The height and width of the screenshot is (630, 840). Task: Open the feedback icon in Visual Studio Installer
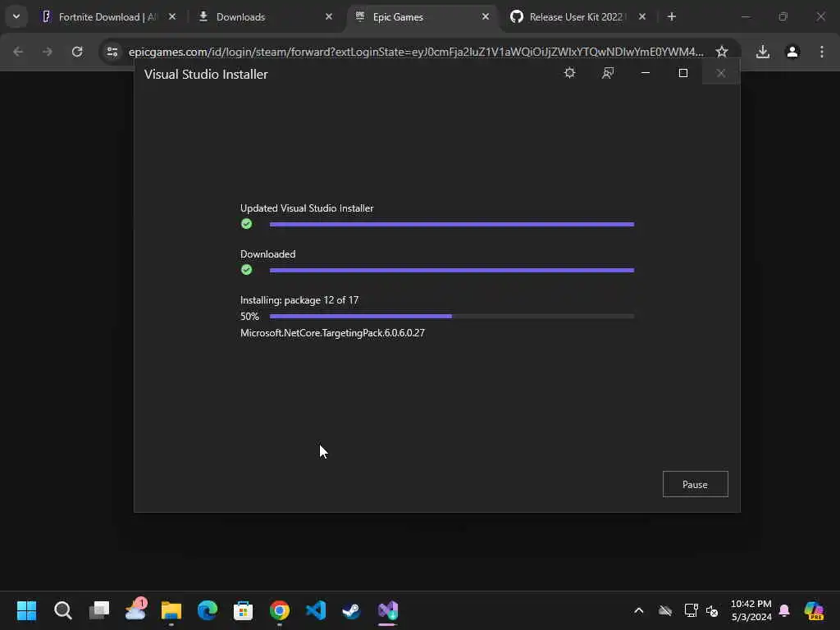coord(608,73)
